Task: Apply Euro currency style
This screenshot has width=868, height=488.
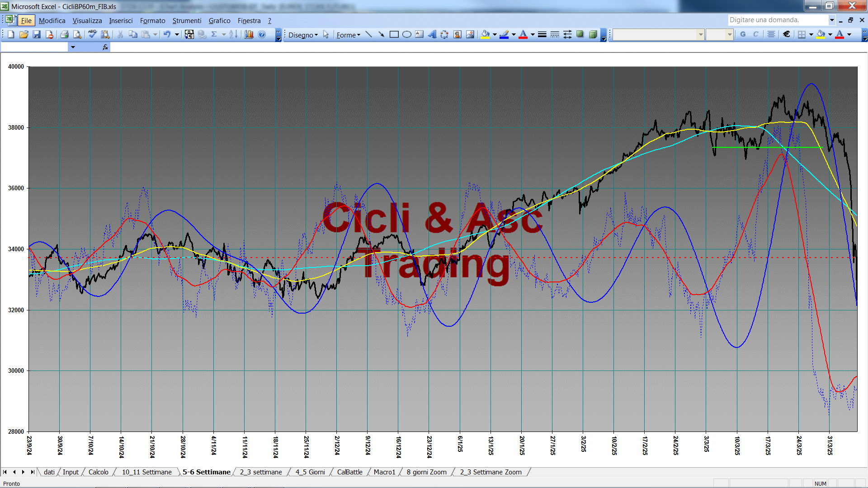Action: tap(787, 34)
